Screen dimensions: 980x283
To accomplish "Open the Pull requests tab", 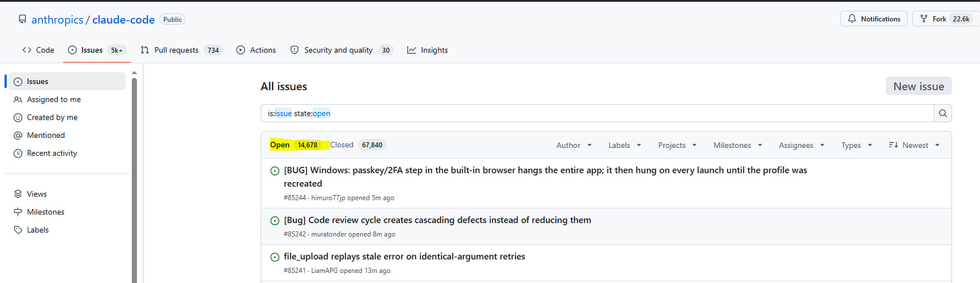I will click(181, 50).
